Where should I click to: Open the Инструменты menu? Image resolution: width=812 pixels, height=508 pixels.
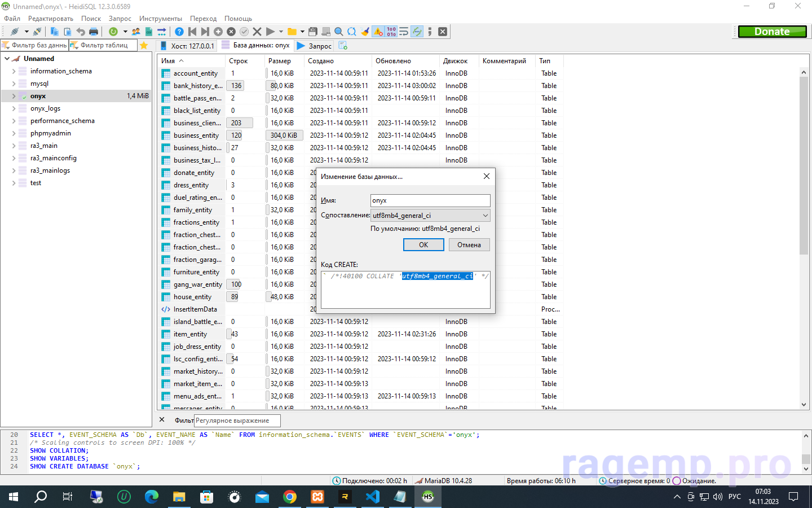coord(161,19)
